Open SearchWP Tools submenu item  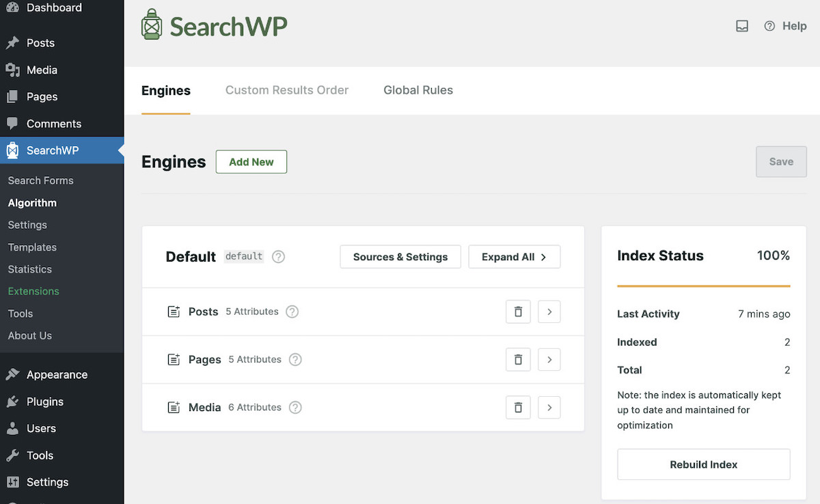click(x=20, y=313)
